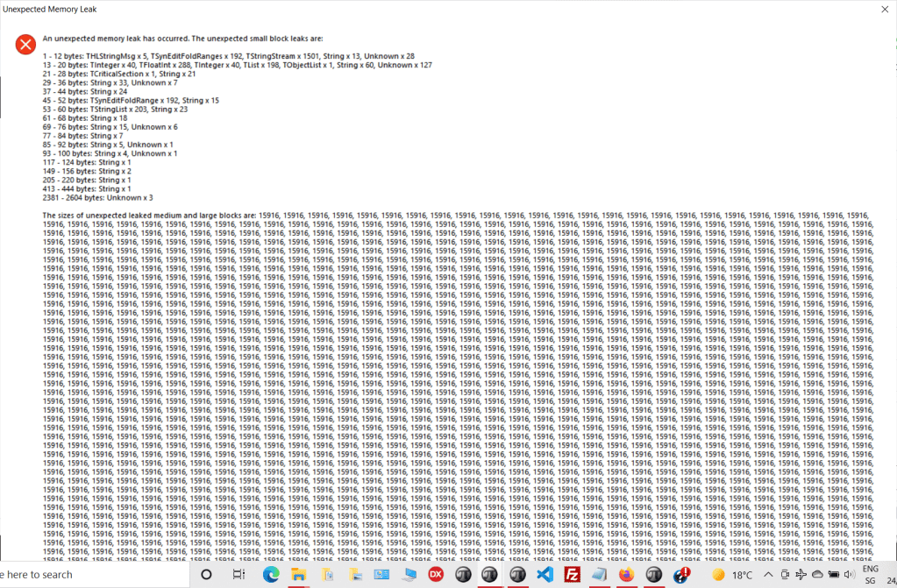Close the Unexpected Memory Leak dialog
Image resolution: width=897 pixels, height=588 pixels.
coord(884,8)
